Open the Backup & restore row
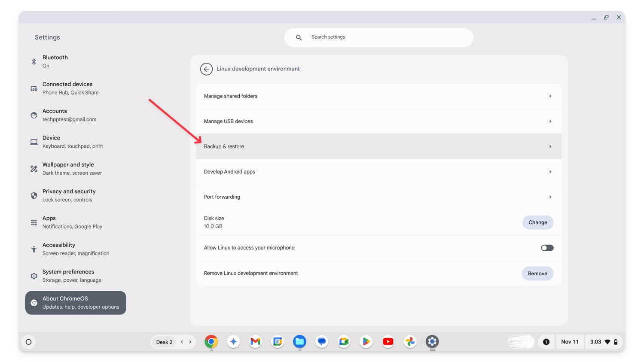The height and width of the screenshot is (362, 644). click(x=378, y=146)
